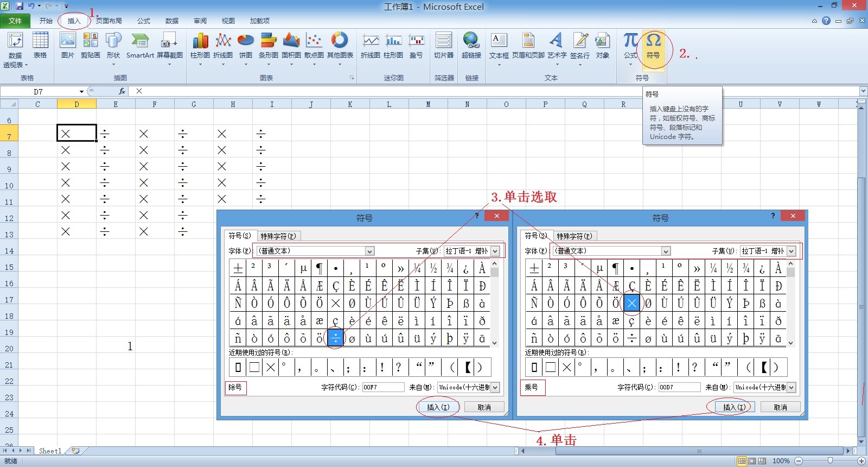The image size is (868, 467).
Task: Insert a Line chart (折线图) in Charts group
Action: click(223, 49)
